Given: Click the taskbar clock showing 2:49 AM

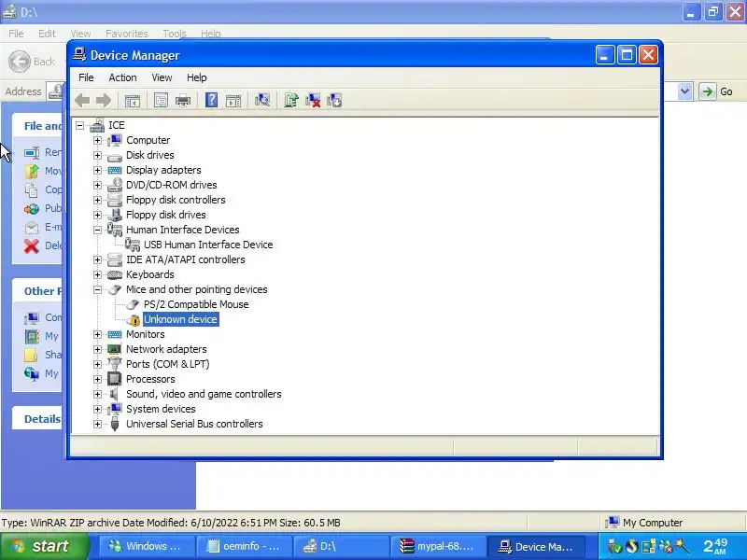Looking at the screenshot, I should coord(715,546).
